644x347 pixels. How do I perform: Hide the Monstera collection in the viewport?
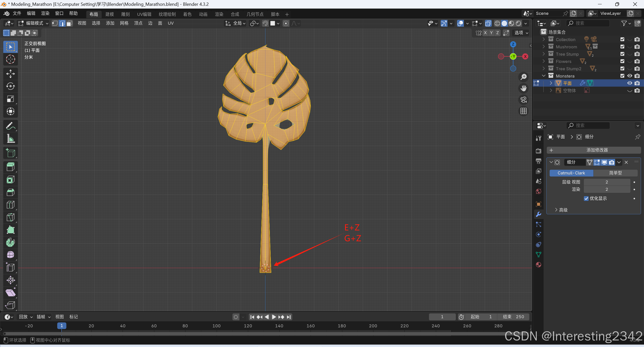(630, 76)
